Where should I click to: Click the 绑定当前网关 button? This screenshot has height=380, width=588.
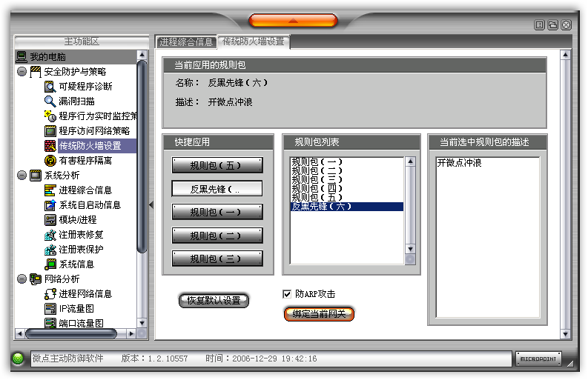(x=319, y=314)
